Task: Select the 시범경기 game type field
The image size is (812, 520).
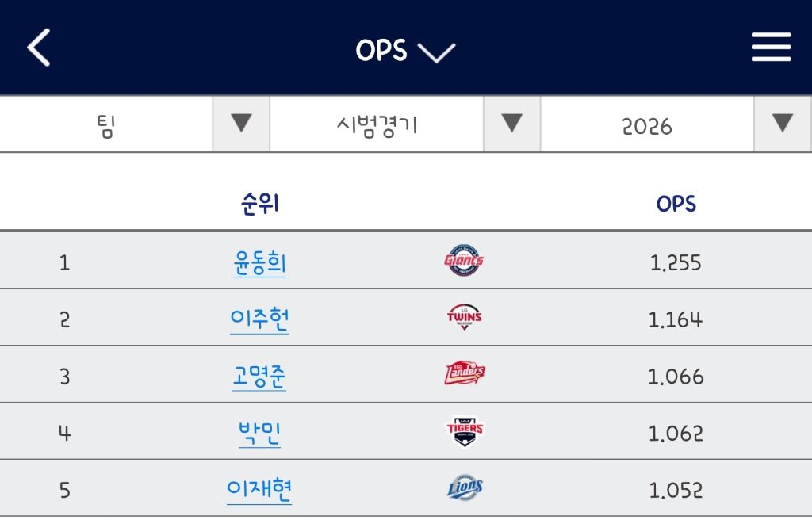Action: (377, 124)
